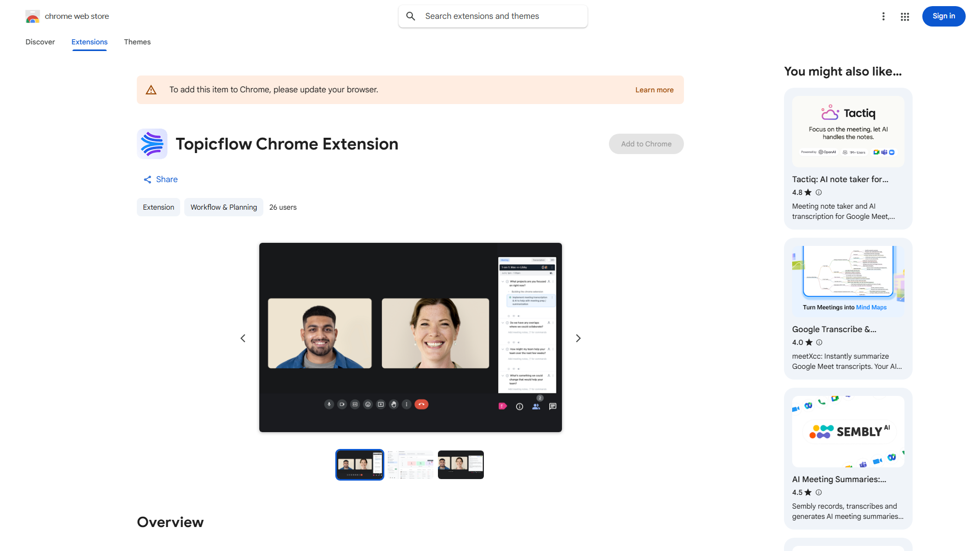Viewport: 980px width, 551px height.
Task: Click the Chrome Web Store logo
Action: 33,16
